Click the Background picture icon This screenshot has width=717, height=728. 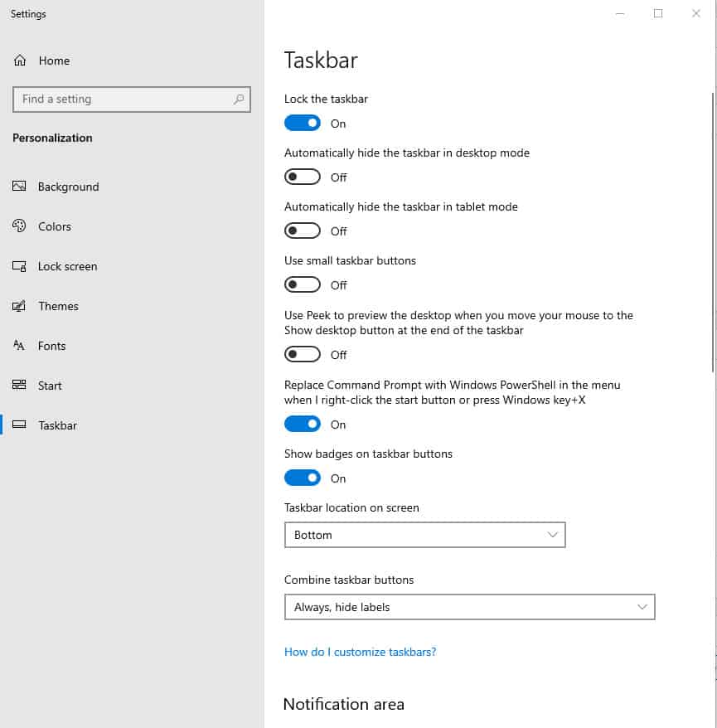[x=19, y=187]
